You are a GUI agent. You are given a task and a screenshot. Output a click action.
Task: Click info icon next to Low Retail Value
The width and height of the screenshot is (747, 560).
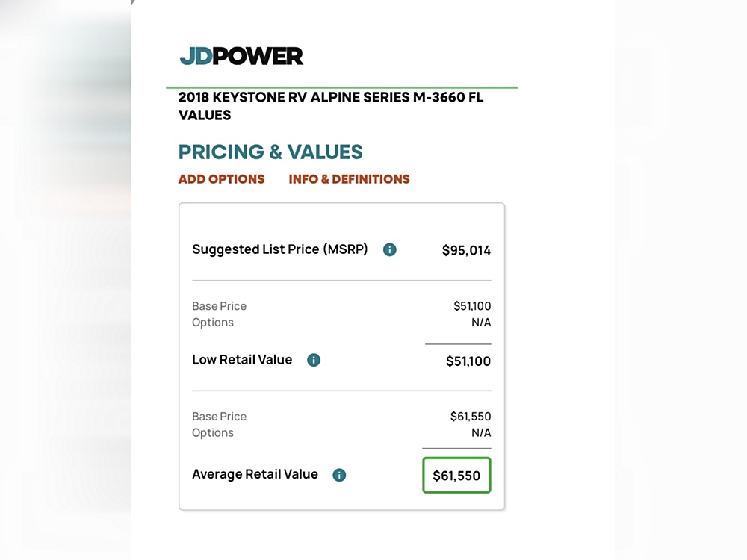coord(314,360)
